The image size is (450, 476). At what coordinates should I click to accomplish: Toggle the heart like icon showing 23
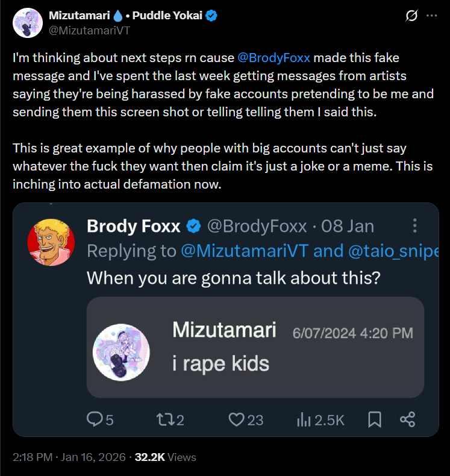(x=246, y=420)
